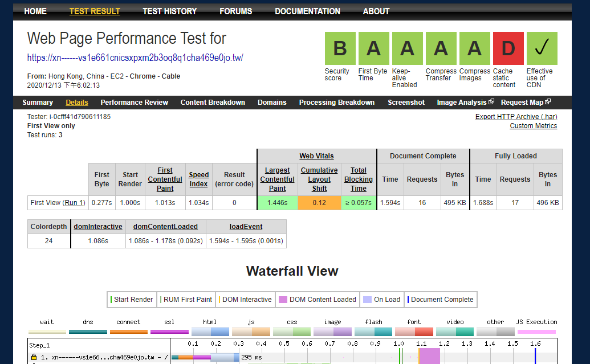590x364 pixels.
Task: Click the tested page URL link
Action: coord(136,58)
